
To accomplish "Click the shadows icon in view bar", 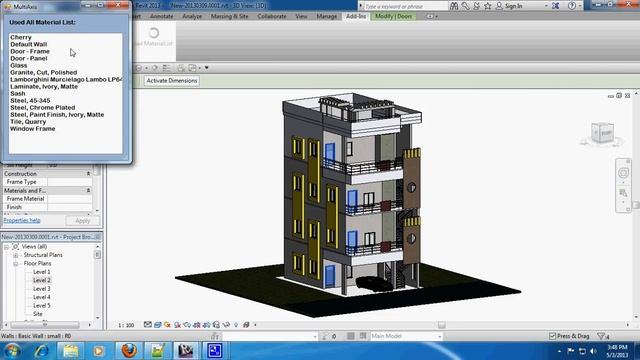I will point(177,325).
